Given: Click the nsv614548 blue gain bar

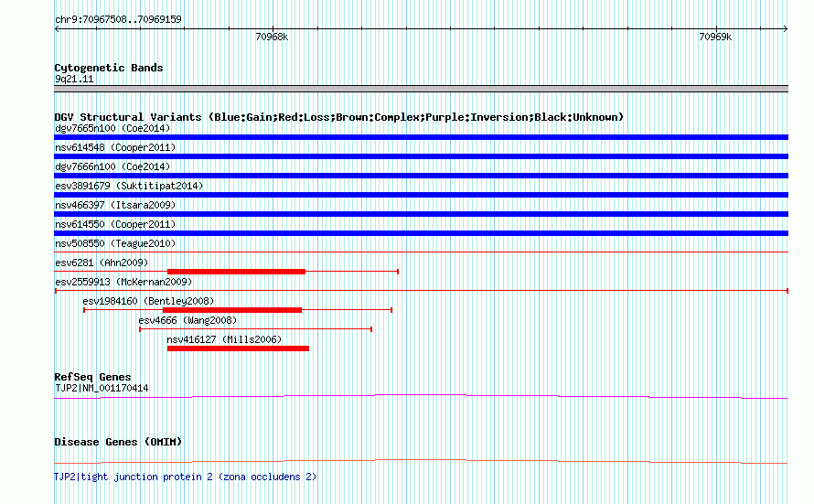Looking at the screenshot, I should [x=421, y=156].
